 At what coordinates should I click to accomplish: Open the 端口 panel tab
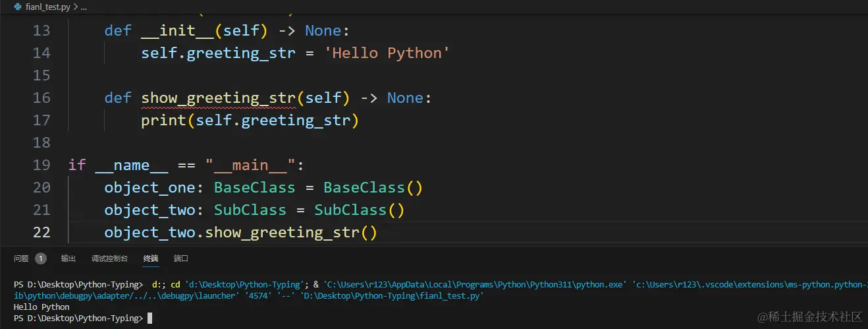point(181,258)
